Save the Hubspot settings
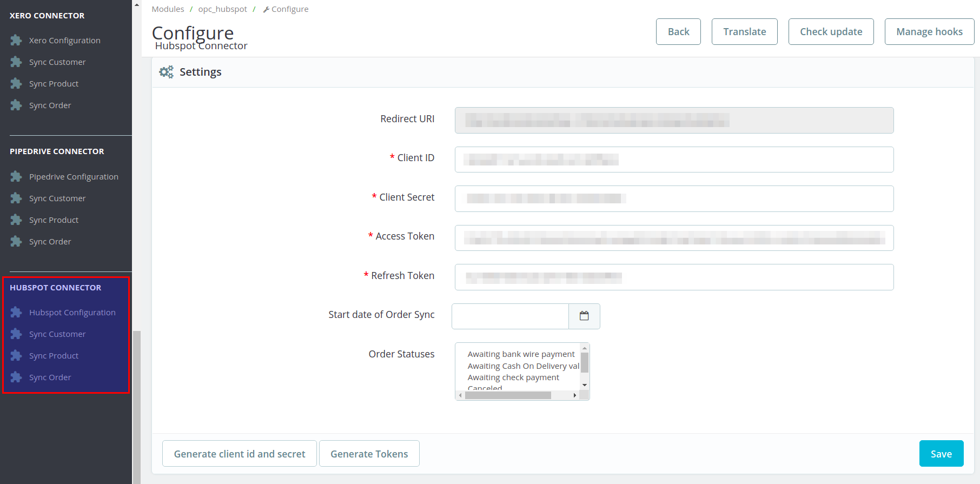This screenshot has width=980, height=484. click(x=941, y=454)
